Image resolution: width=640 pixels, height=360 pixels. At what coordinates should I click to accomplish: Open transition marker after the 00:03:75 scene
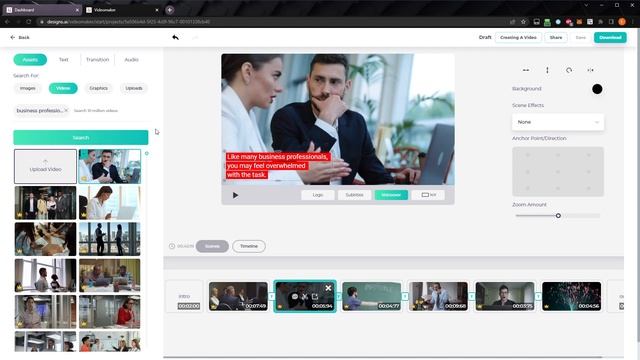coord(538,296)
